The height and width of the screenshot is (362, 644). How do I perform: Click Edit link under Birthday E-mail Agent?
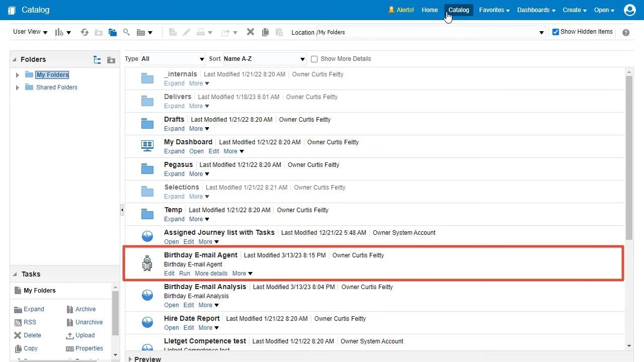click(x=169, y=274)
